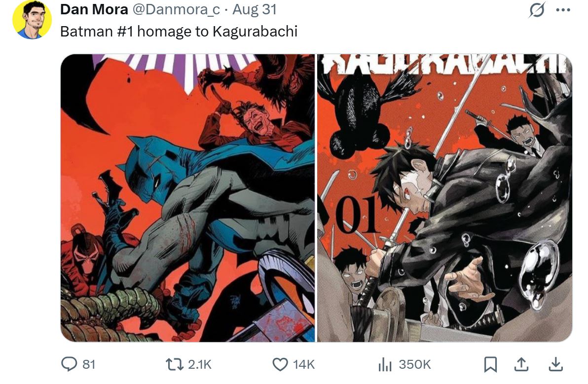588x384 pixels.
Task: Click the 14K likes count
Action: pyautogui.click(x=303, y=364)
